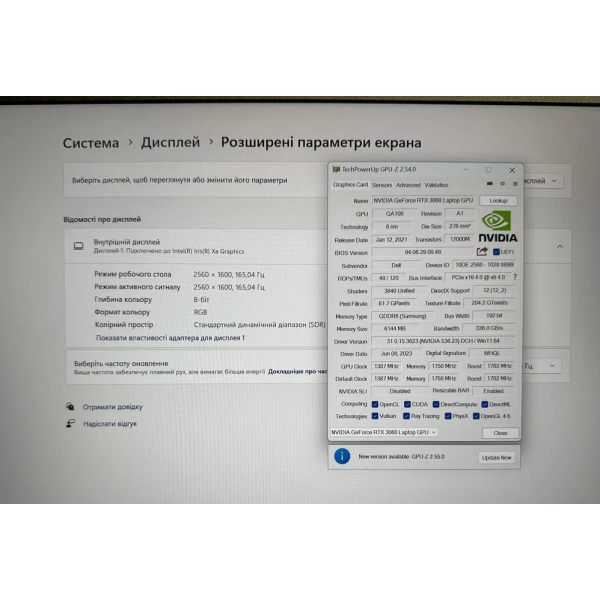Click the Close button in GPU-Z
The image size is (600, 600).
(500, 433)
